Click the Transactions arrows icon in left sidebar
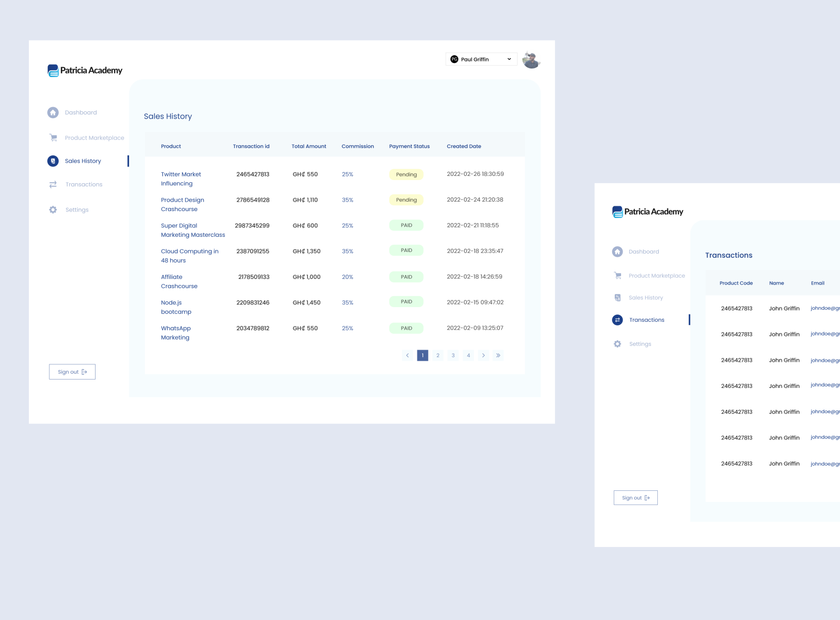The height and width of the screenshot is (620, 840). [52, 184]
